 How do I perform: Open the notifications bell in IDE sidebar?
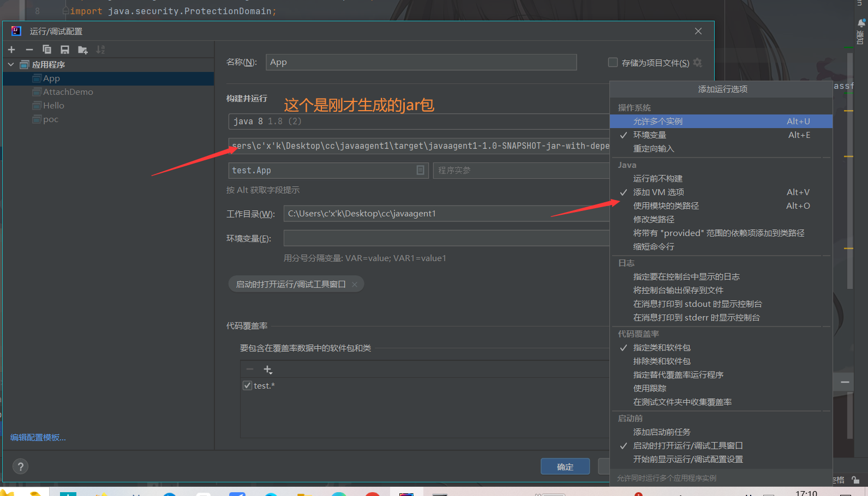pos(861,23)
